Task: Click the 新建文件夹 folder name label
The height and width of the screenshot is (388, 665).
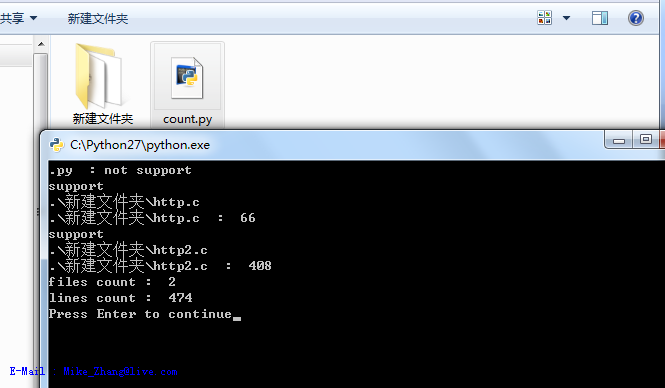Action: pos(103,119)
